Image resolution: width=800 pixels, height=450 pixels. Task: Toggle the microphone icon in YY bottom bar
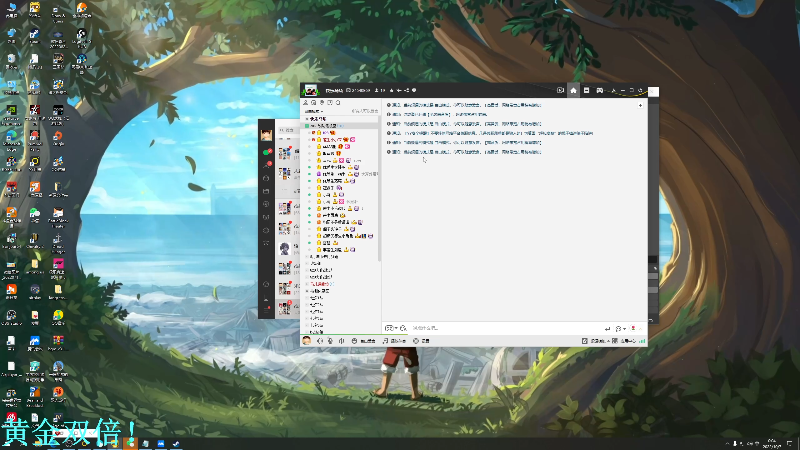pos(330,341)
